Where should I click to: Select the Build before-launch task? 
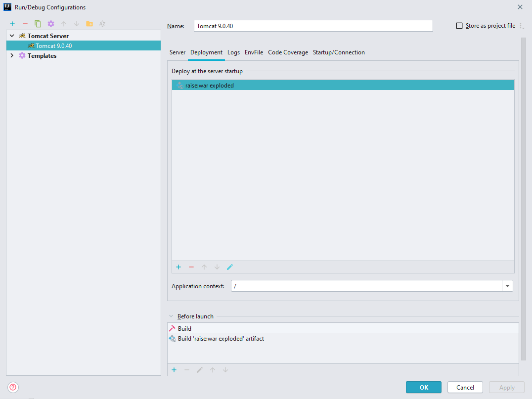(343, 328)
